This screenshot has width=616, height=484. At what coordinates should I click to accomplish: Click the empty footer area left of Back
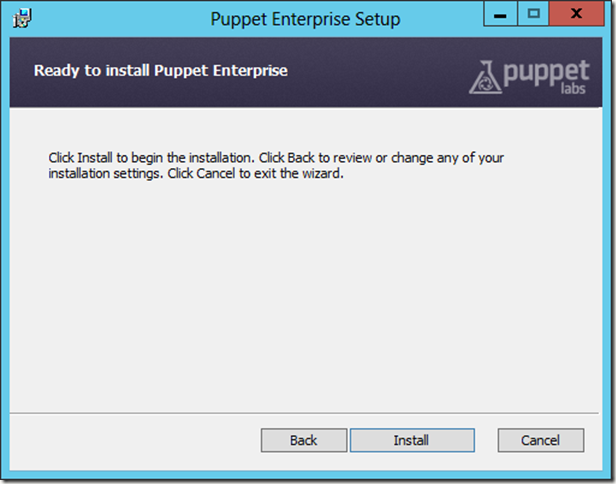(130, 440)
